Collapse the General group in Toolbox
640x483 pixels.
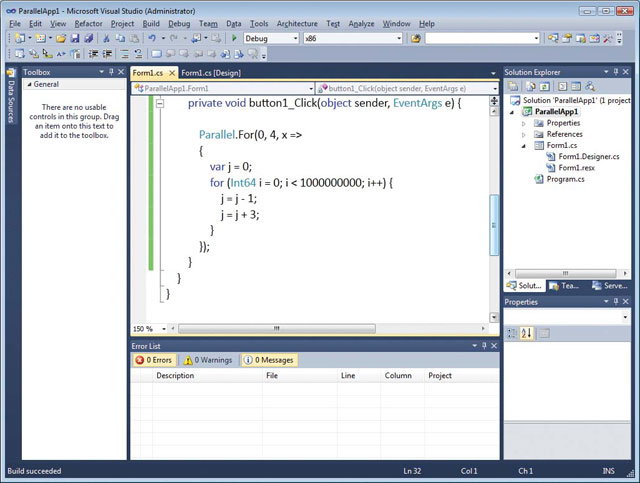coord(29,84)
